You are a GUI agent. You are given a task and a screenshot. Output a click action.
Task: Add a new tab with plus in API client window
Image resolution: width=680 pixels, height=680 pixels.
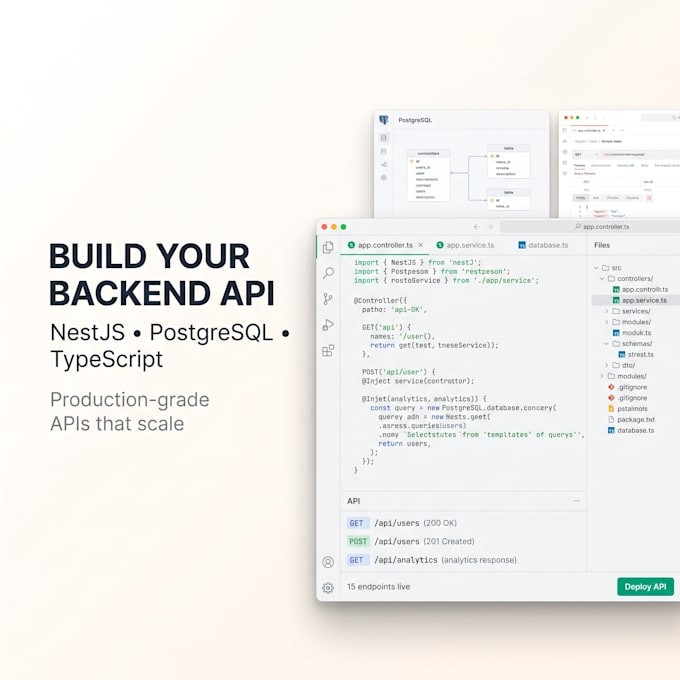[x=614, y=131]
